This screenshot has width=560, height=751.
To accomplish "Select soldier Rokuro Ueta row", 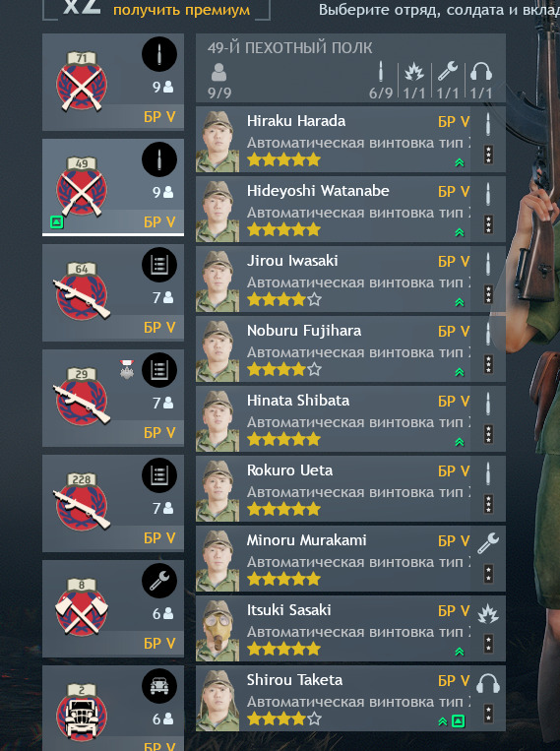I will [350, 489].
